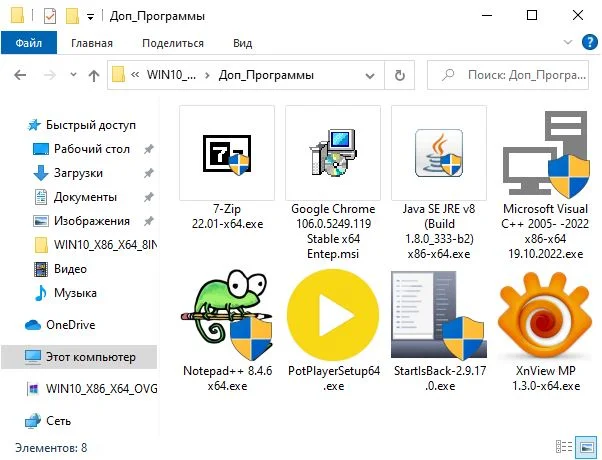Click the WIN10_... breadcrumb segment

click(x=172, y=74)
